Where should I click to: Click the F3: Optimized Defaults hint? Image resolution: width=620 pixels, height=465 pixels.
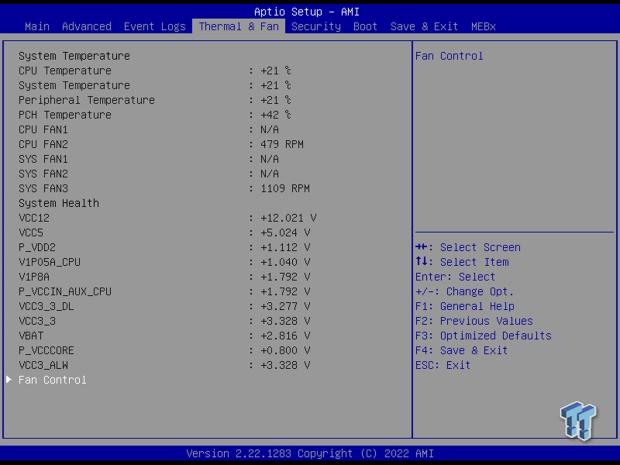point(483,336)
